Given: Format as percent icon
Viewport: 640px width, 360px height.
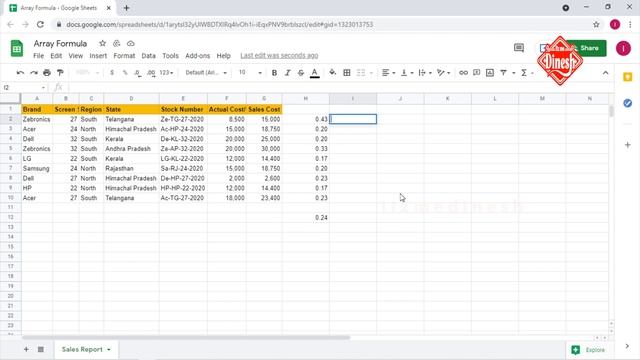Looking at the screenshot, I should click(125, 73).
